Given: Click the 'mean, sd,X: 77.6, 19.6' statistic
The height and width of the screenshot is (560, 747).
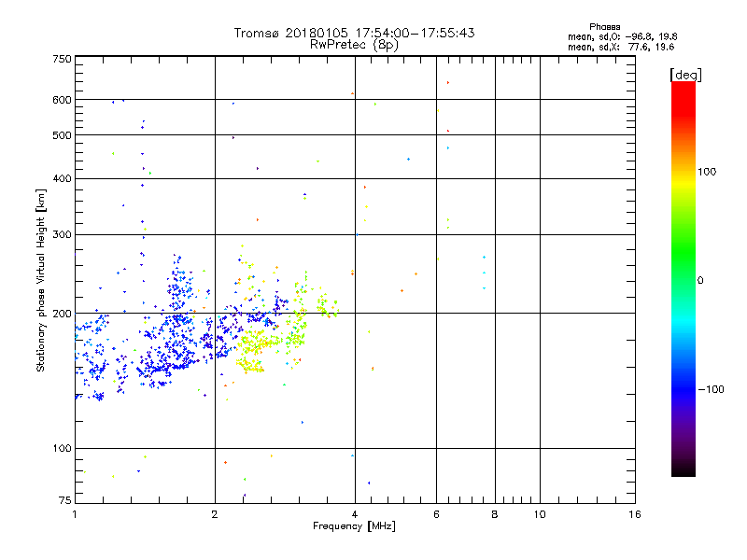Looking at the screenshot, I should 621,47.
